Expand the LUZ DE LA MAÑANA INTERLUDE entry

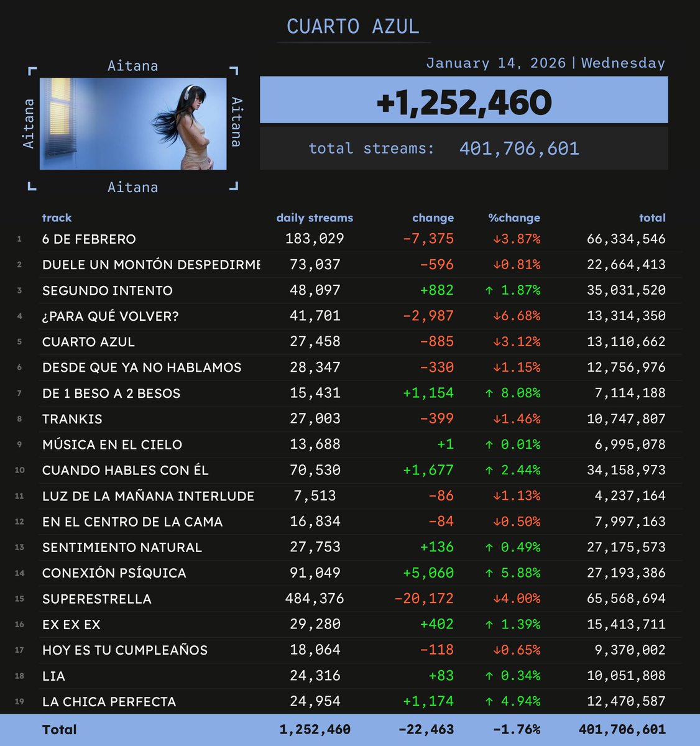[x=148, y=495]
